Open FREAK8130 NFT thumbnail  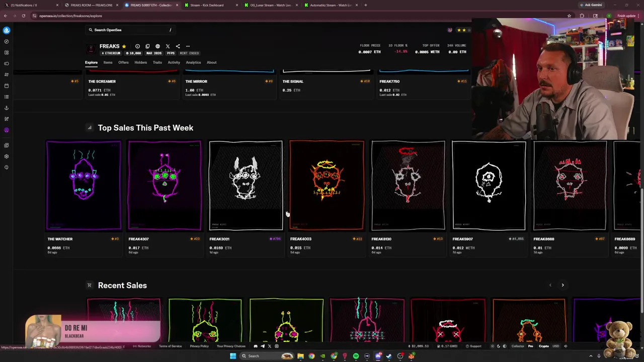[408, 186]
